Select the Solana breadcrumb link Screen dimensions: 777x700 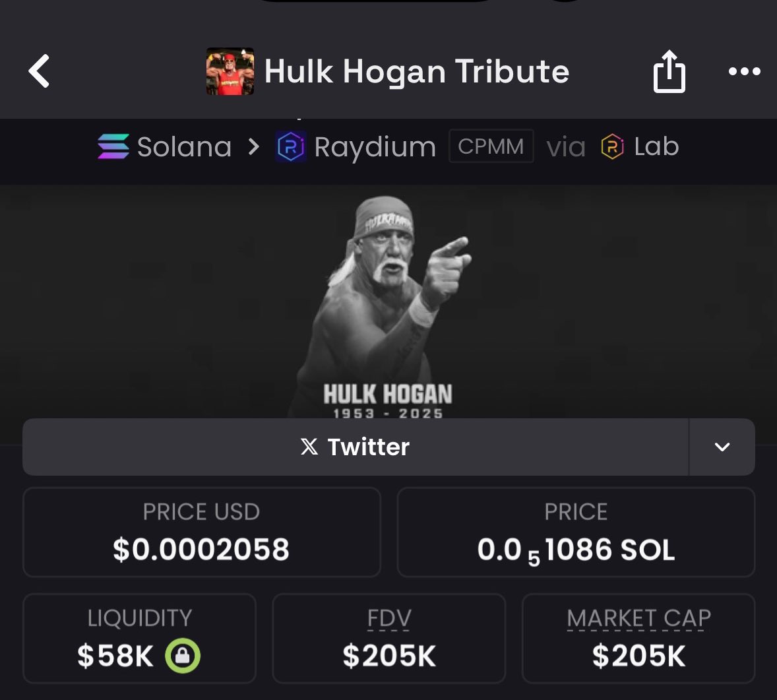coord(164,146)
